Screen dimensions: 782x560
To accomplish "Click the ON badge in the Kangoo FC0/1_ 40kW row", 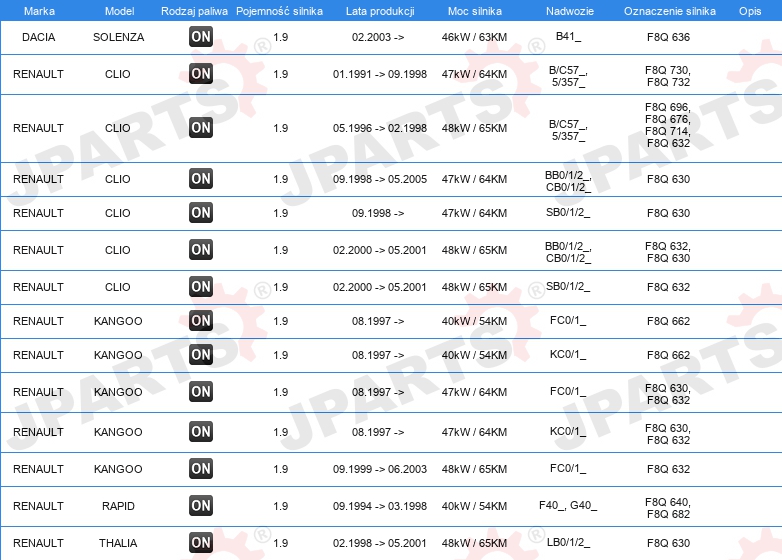I will coord(201,321).
